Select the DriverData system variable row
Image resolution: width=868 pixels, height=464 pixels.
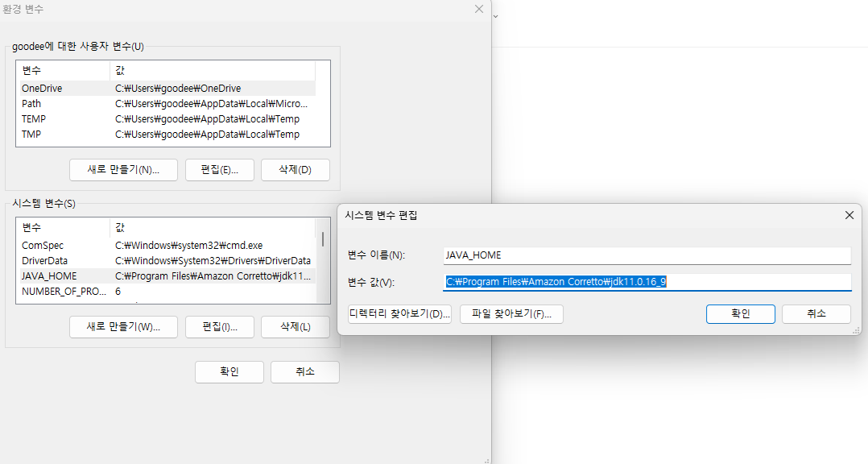pos(167,261)
